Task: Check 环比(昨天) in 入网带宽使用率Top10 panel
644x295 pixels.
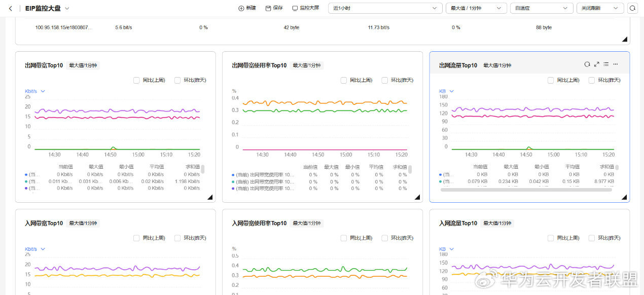Action: pos(385,238)
